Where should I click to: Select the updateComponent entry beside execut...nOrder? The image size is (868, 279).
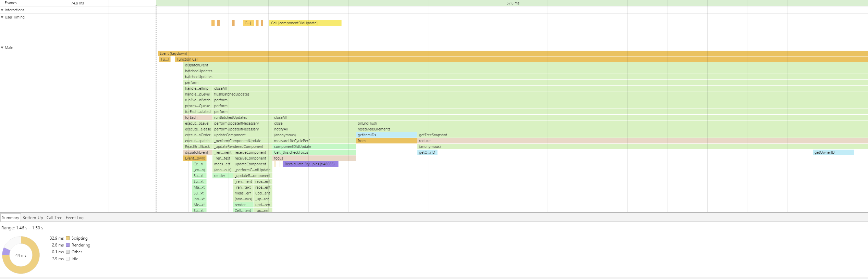[x=242, y=135]
